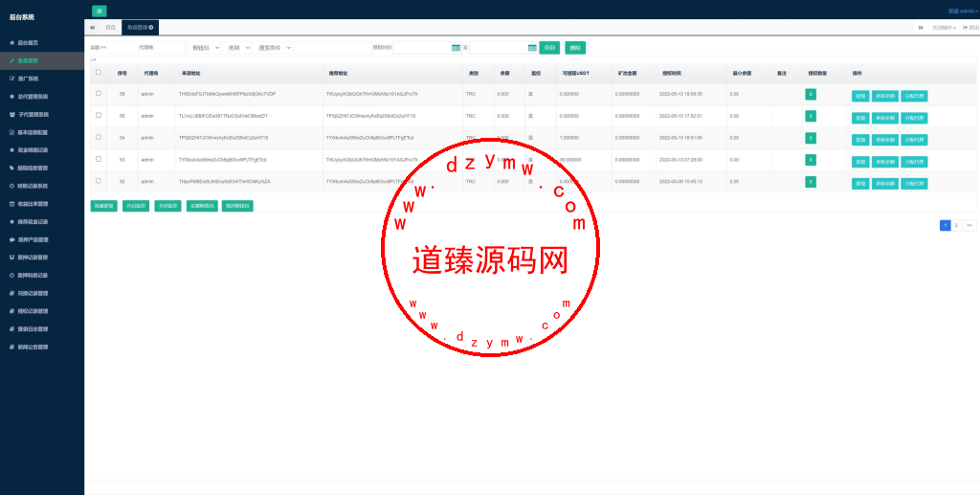Click the green 0 badge in row 53
This screenshot has height=495, width=980.
pyautogui.click(x=810, y=160)
